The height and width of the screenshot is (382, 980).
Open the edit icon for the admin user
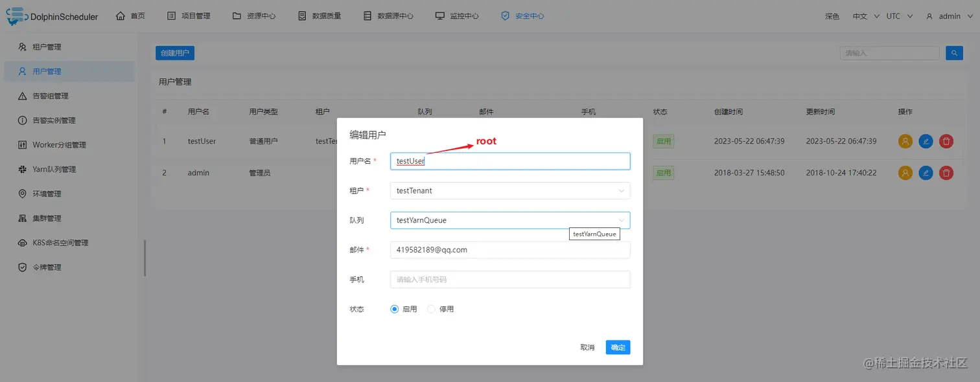coord(926,172)
